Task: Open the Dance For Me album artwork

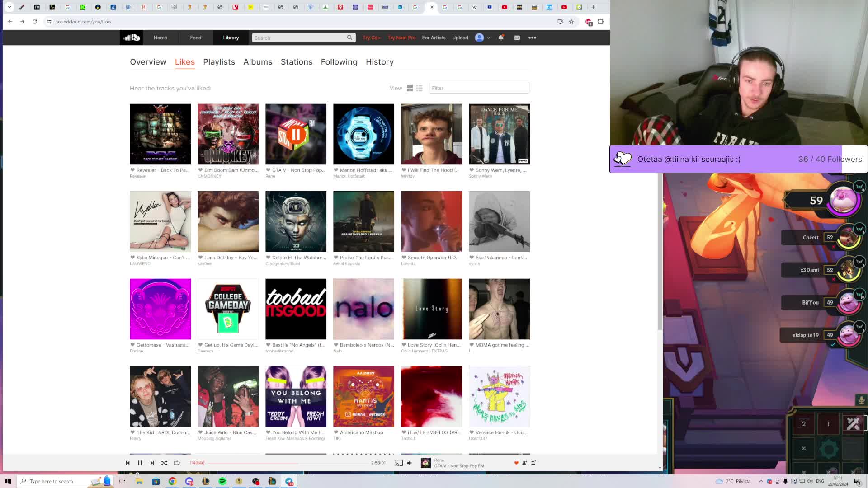Action: (499, 134)
